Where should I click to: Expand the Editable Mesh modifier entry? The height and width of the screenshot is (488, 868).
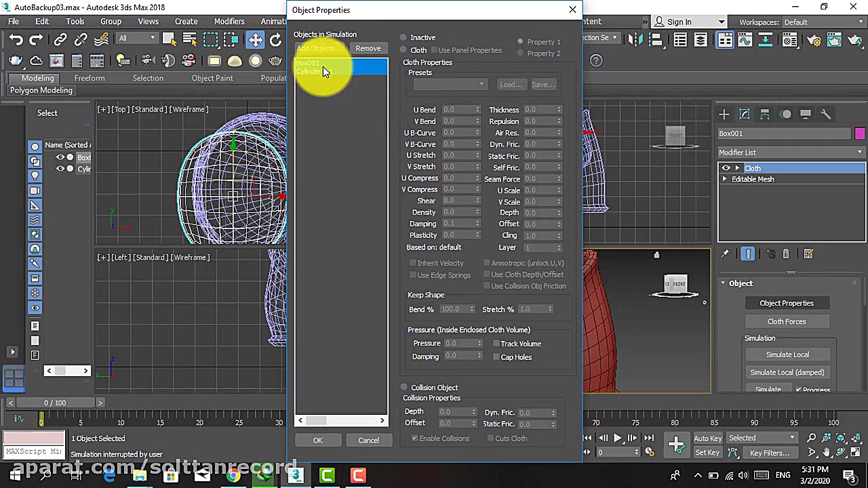[725, 180]
